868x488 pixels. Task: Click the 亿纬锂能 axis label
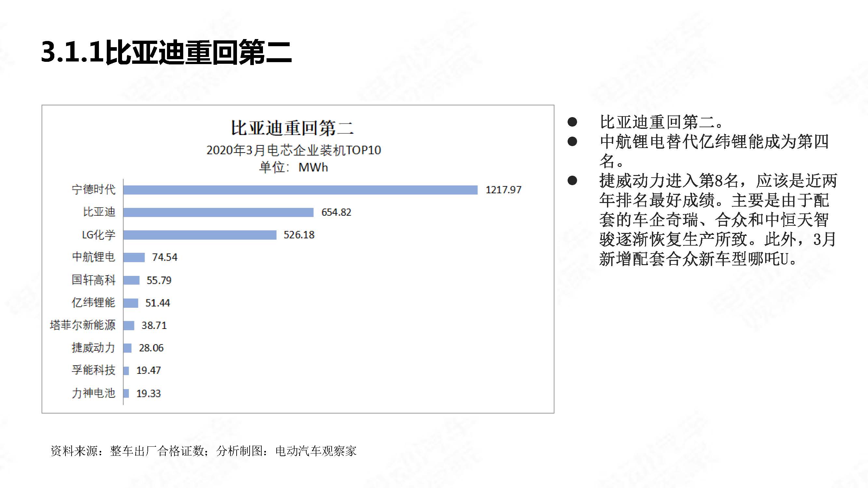[93, 303]
